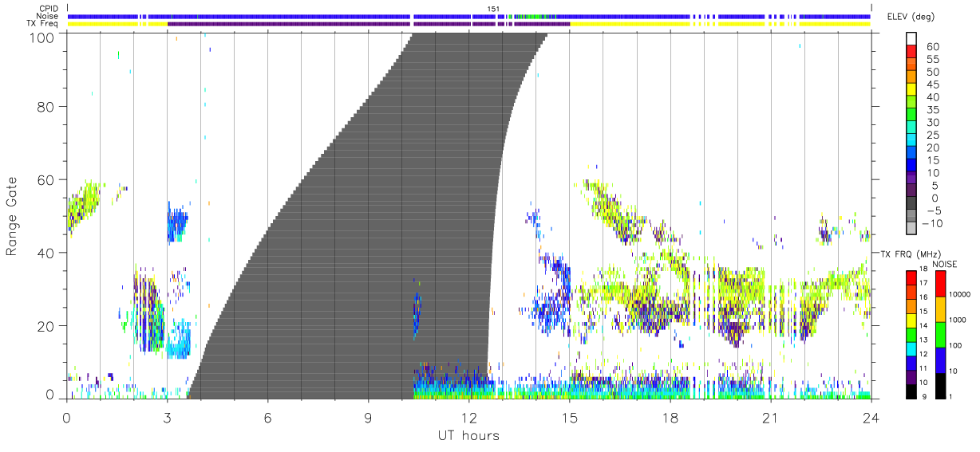Click the TX Freq row label
The height and width of the screenshot is (452, 980).
pos(42,24)
